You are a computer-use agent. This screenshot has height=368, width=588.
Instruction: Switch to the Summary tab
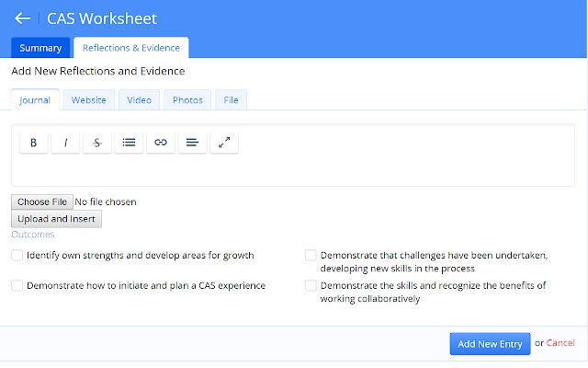coord(40,48)
